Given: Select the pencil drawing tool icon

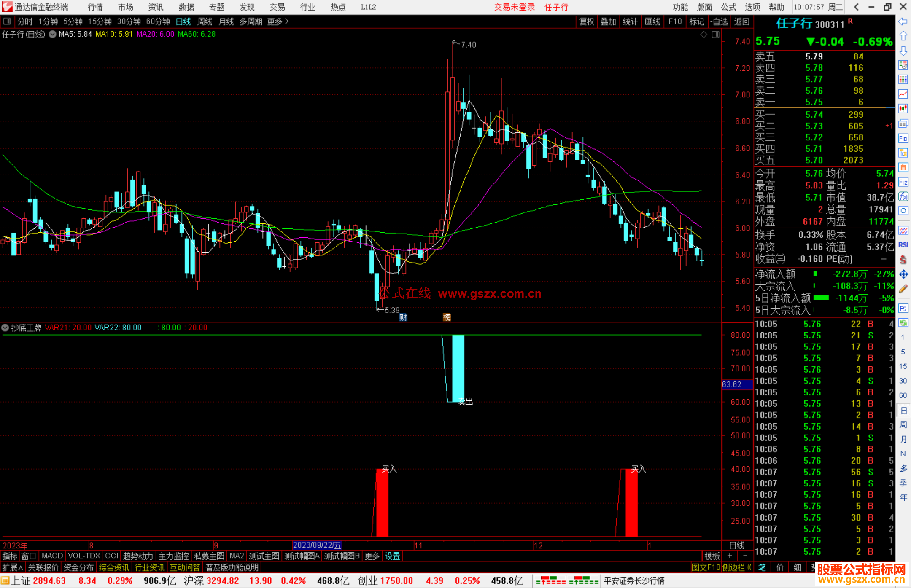Looking at the screenshot, I should click(903, 289).
